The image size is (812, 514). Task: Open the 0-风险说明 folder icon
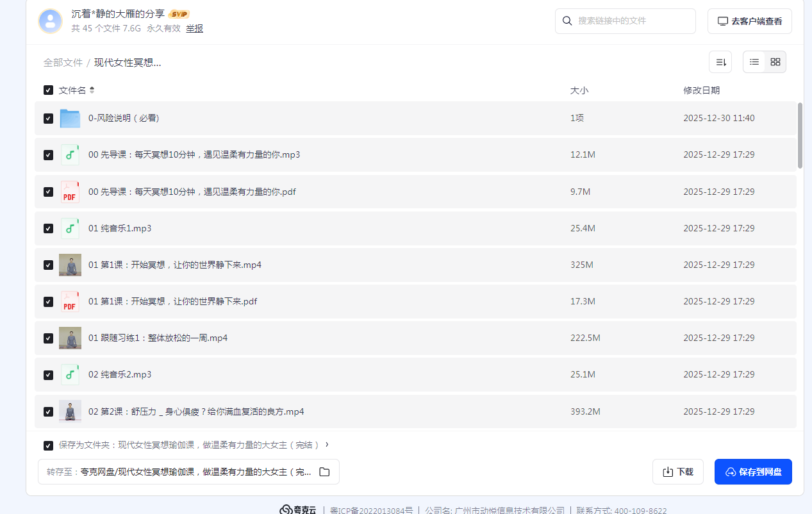70,119
